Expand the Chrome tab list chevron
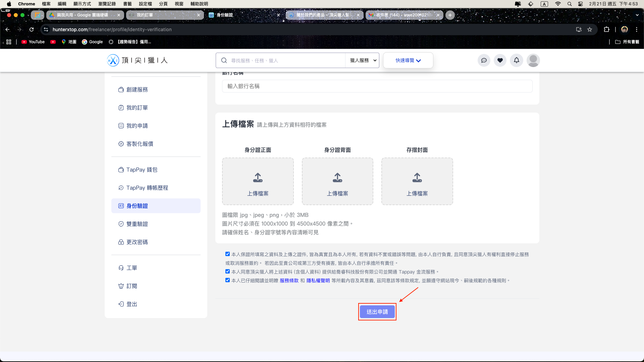This screenshot has width=644, height=362. pos(637,15)
